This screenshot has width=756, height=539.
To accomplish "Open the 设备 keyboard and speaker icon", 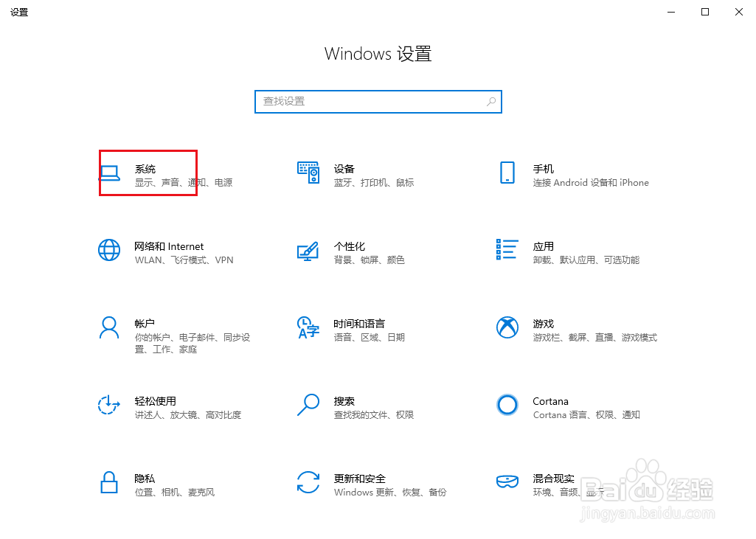I will [x=308, y=173].
